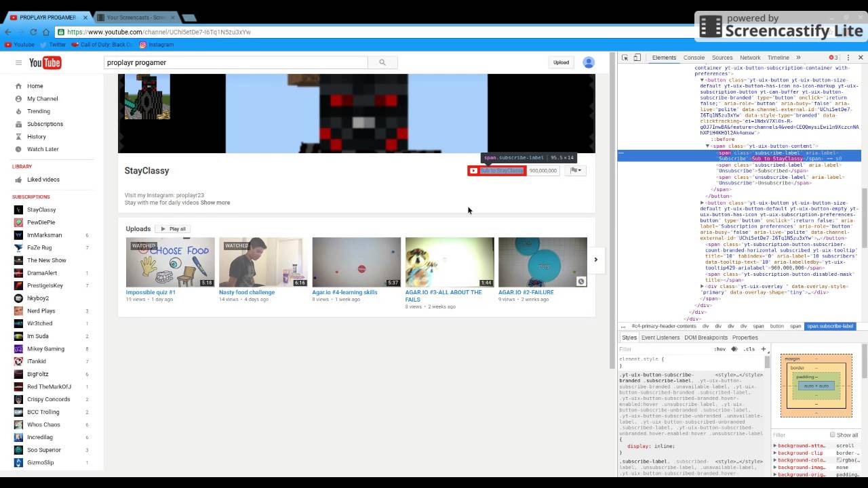Click next arrow in Uploads shelf
This screenshot has width=868, height=488.
(x=595, y=260)
